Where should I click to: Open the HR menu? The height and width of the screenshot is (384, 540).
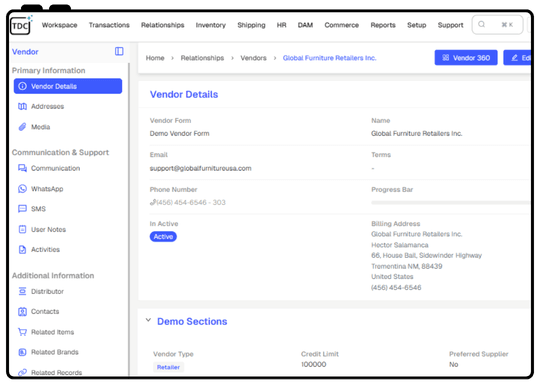click(282, 25)
